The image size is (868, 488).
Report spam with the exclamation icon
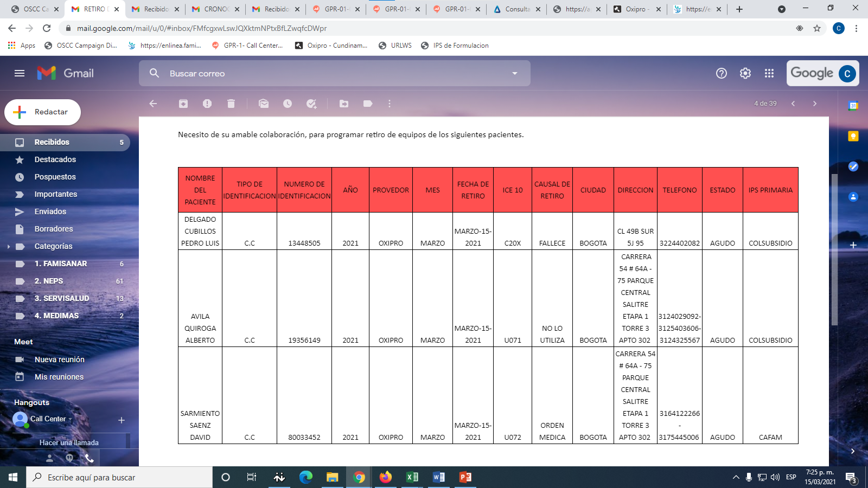[x=207, y=104]
